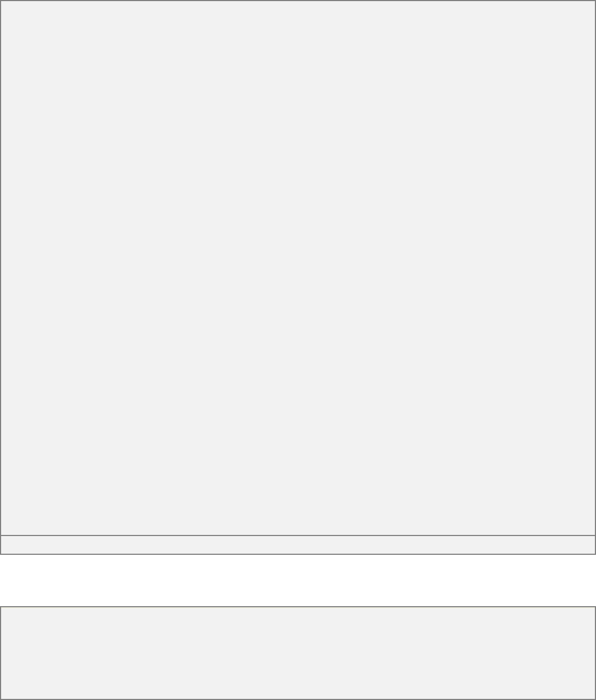Click the top-right corner area of the large panel
This screenshot has height=700, width=596.
[x=579, y=17]
